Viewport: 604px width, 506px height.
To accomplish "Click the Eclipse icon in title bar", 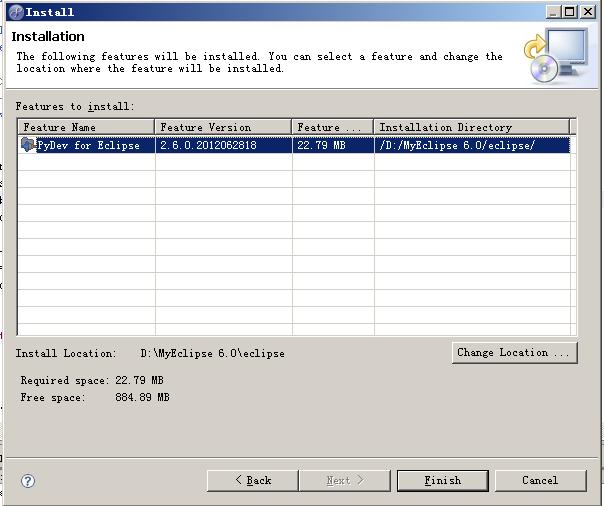I will pos(16,12).
